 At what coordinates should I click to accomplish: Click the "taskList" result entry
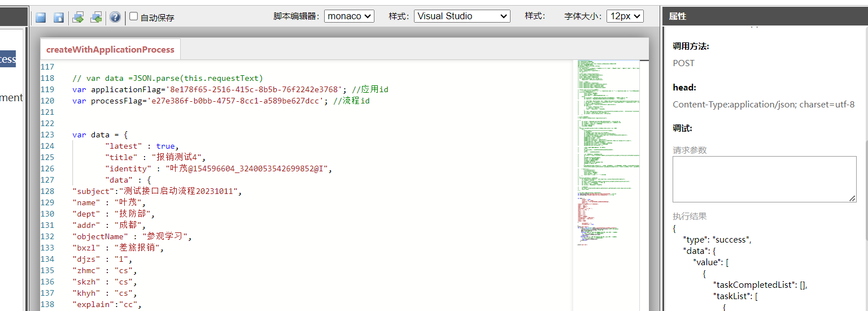pyautogui.click(x=735, y=296)
